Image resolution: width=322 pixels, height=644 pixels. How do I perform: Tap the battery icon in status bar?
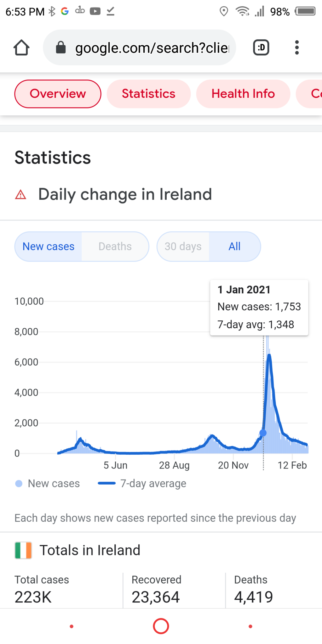[x=305, y=12]
